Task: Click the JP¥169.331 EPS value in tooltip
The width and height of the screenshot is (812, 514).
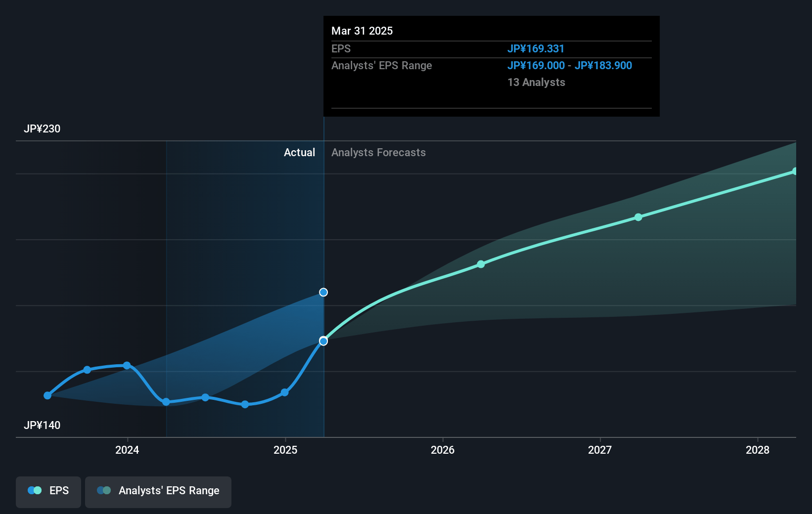Action: click(536, 49)
